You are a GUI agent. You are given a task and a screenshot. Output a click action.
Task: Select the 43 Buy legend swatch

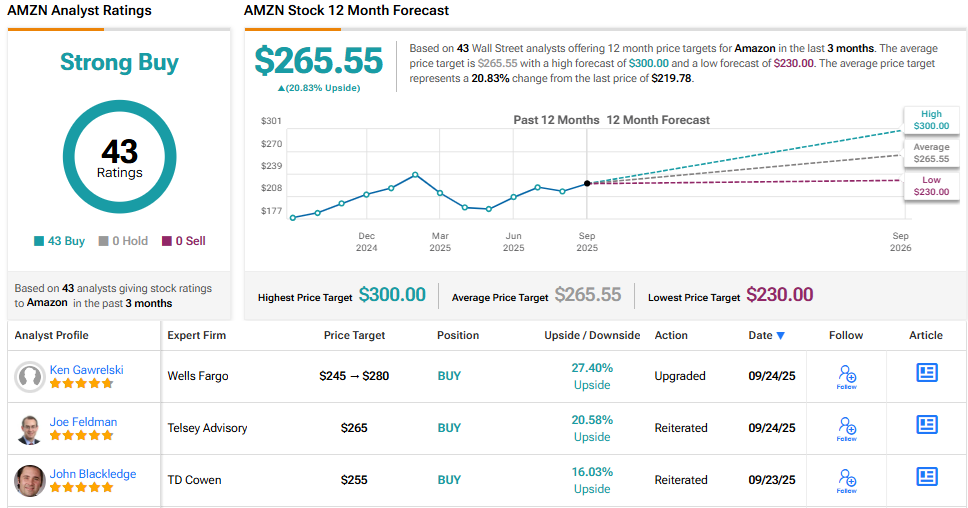pos(39,241)
